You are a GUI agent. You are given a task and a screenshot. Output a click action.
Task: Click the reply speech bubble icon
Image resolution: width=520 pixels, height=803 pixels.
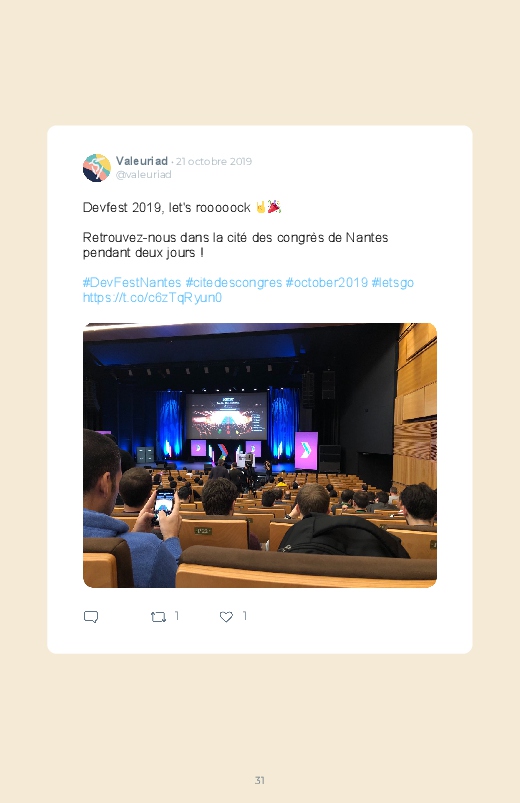pos(91,617)
